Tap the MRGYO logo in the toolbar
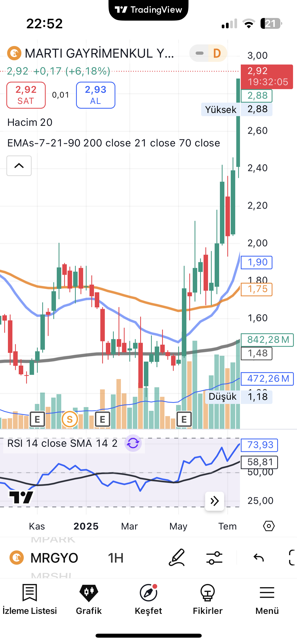The height and width of the screenshot is (644, 297). 17,558
